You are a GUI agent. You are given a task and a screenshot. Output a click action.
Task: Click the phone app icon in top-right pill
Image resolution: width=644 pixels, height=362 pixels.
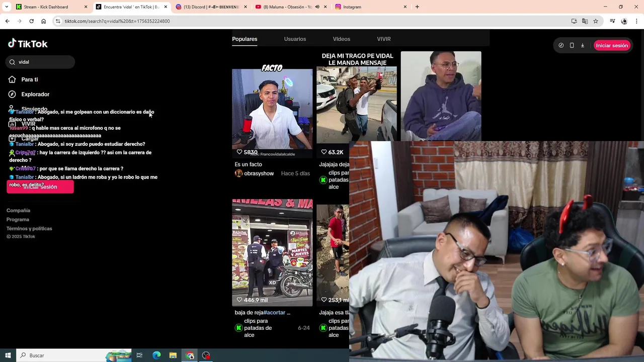tap(572, 45)
